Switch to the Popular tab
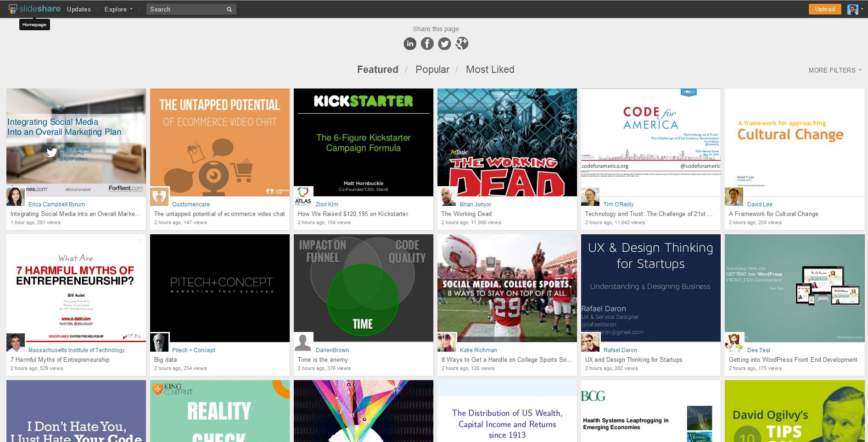 coord(432,69)
